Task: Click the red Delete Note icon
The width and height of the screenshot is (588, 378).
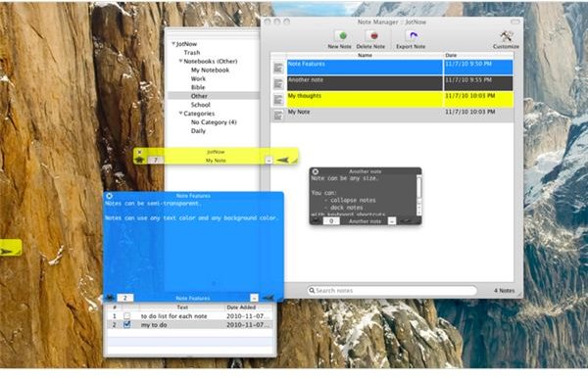Action: tap(374, 35)
